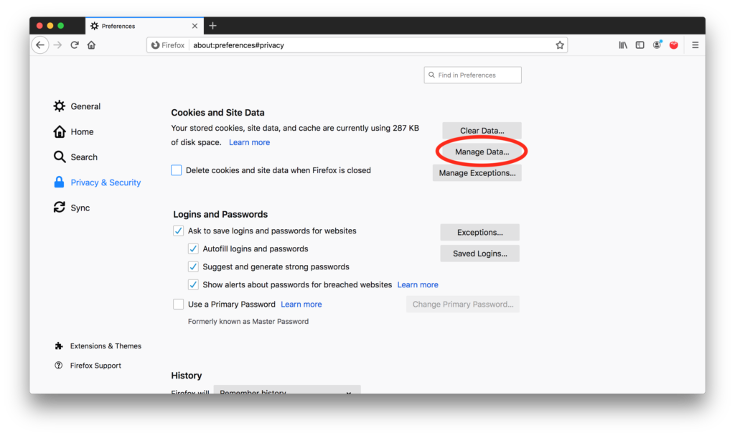The width and height of the screenshot is (735, 437).
Task: Open Firefox account icon
Action: click(x=657, y=45)
